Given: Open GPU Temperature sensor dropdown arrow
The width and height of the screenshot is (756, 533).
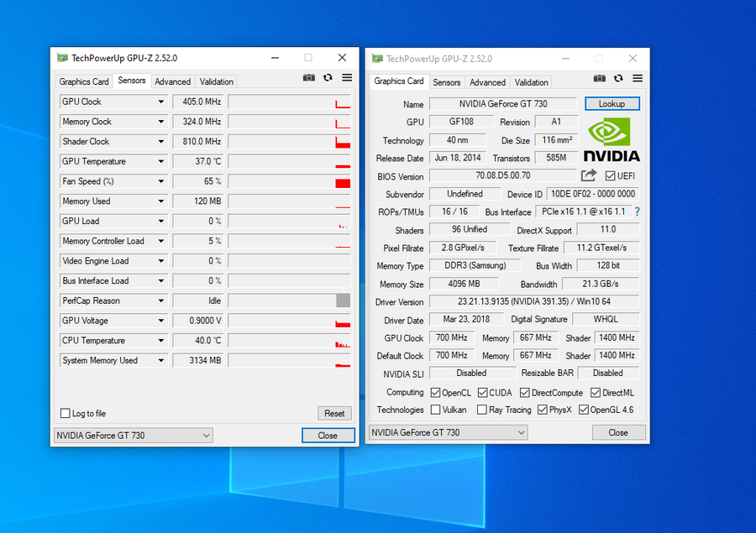Looking at the screenshot, I should click(x=161, y=161).
